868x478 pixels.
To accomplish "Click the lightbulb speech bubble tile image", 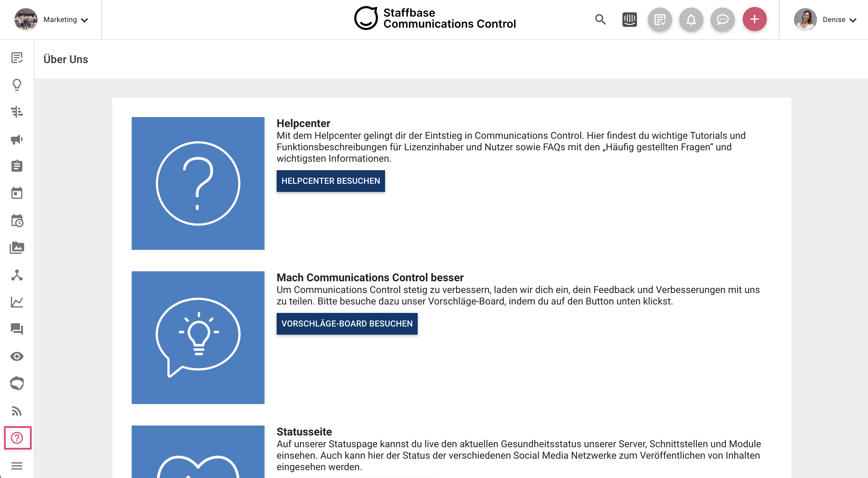I will (198, 338).
